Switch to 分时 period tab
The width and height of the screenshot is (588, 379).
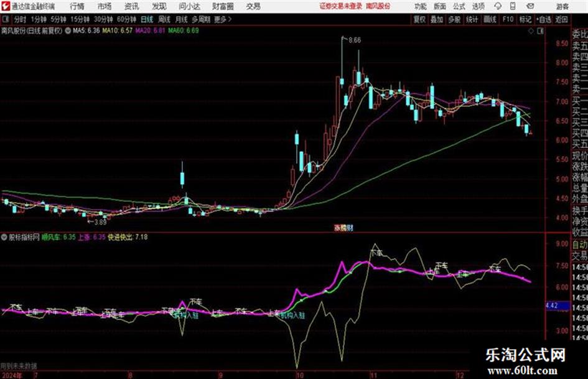point(21,19)
